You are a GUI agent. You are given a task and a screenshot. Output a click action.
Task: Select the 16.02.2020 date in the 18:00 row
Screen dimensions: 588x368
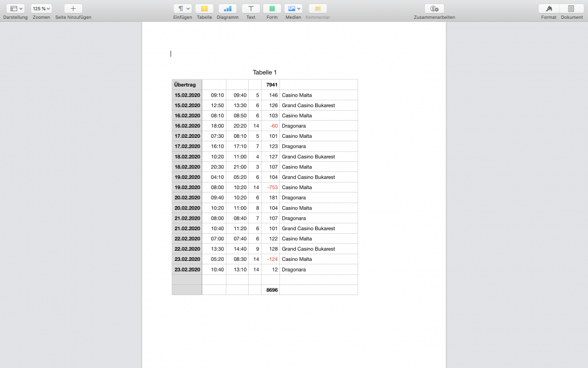click(x=187, y=126)
